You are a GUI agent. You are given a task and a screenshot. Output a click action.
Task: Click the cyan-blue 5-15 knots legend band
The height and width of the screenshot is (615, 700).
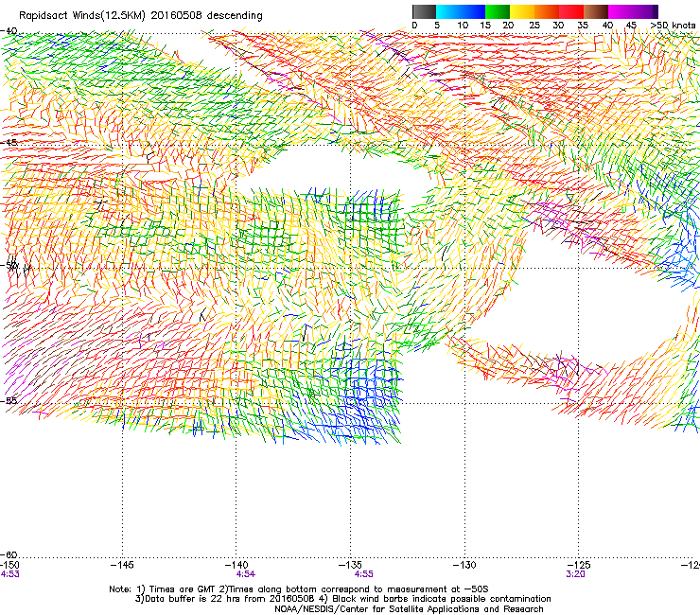pos(461,11)
